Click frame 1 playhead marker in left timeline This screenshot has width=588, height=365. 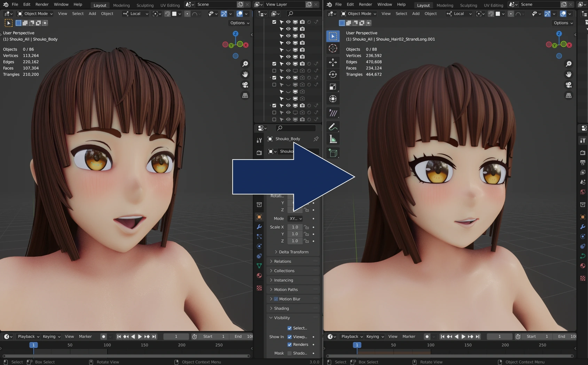coord(33,345)
